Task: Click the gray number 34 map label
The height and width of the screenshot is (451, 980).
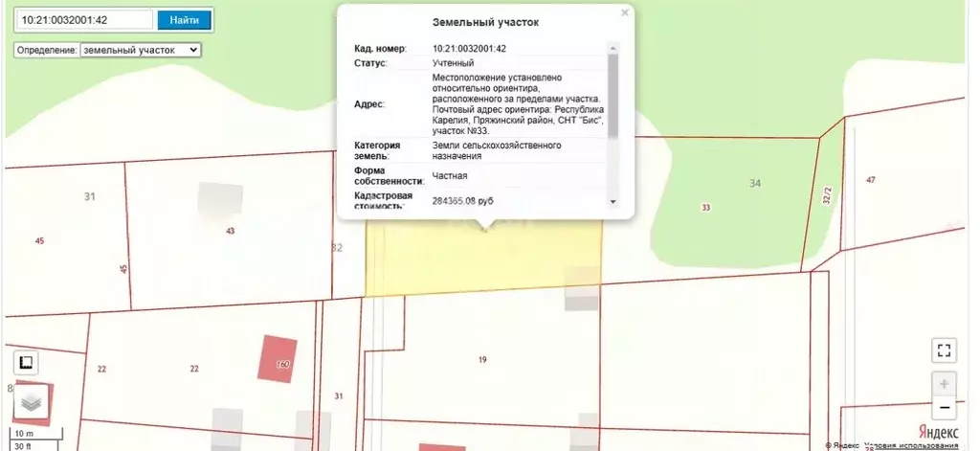Action: point(755,183)
